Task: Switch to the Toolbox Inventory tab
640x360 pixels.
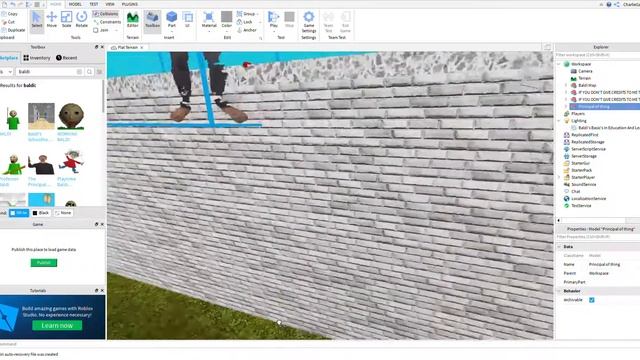Action: pyautogui.click(x=37, y=58)
